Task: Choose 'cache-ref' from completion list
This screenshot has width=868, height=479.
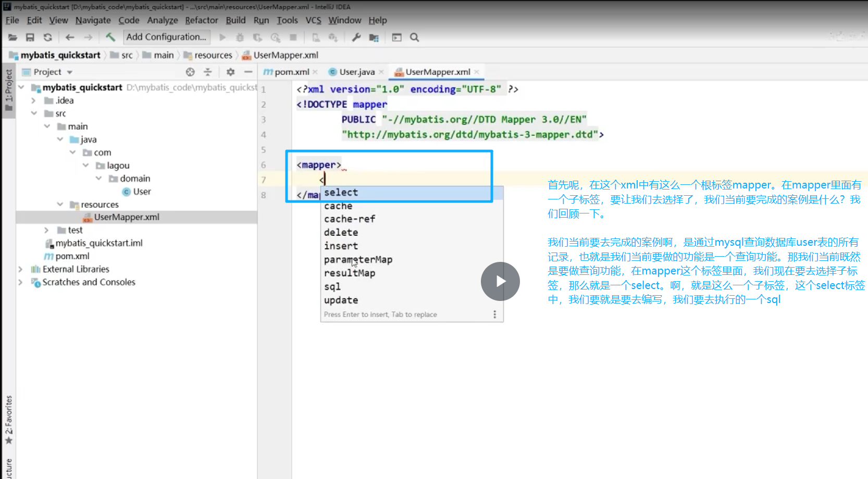Action: click(412, 219)
